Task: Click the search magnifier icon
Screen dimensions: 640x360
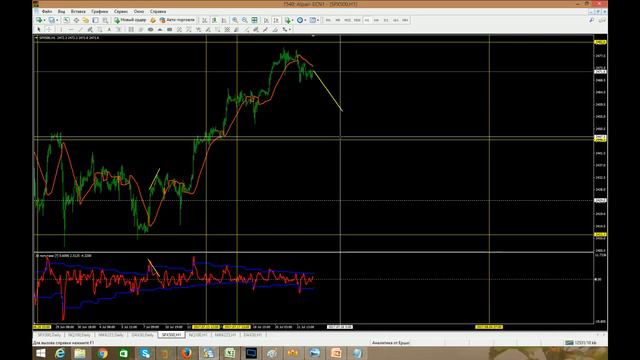Action: [x=591, y=20]
